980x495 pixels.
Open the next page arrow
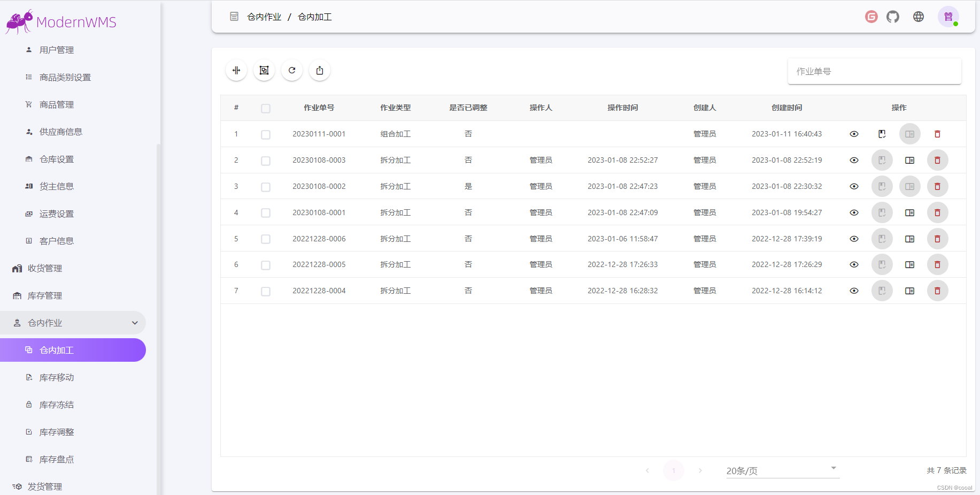point(700,470)
